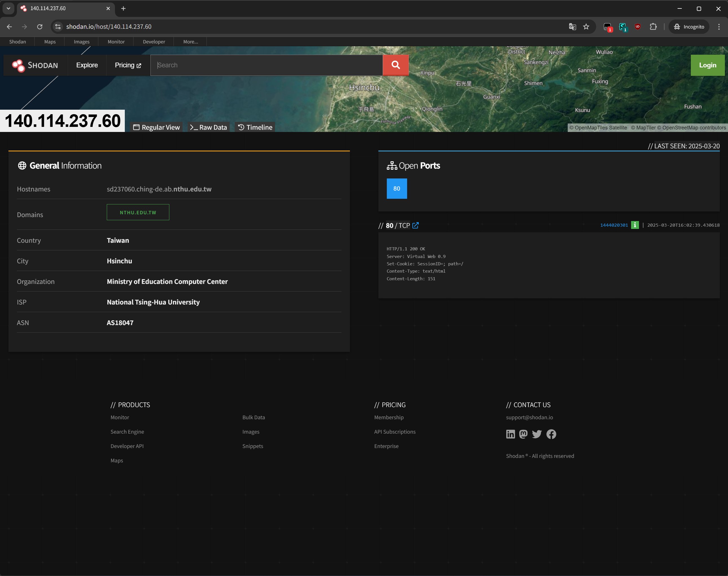Click the green info icon beside 1444020301
The image size is (728, 576).
click(x=635, y=225)
